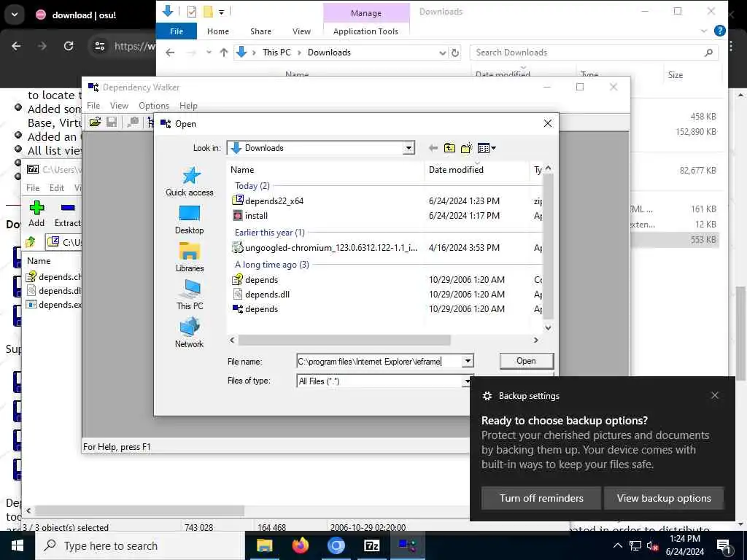
Task: Click Downloads breadcrumb in File Explorer address
Action: click(x=329, y=52)
